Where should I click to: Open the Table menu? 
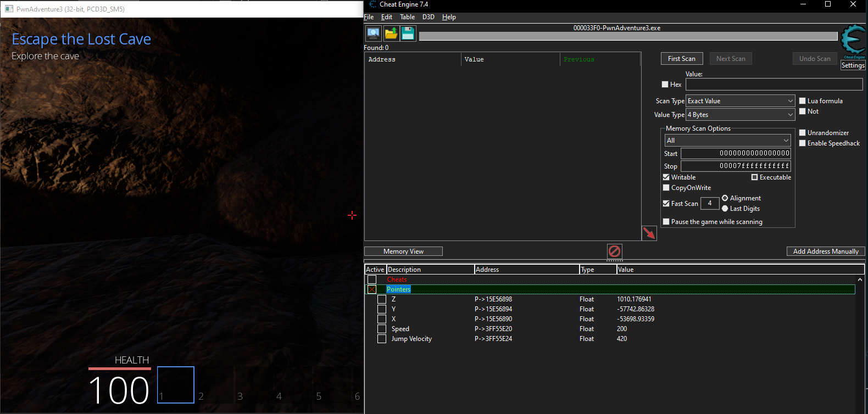point(408,17)
